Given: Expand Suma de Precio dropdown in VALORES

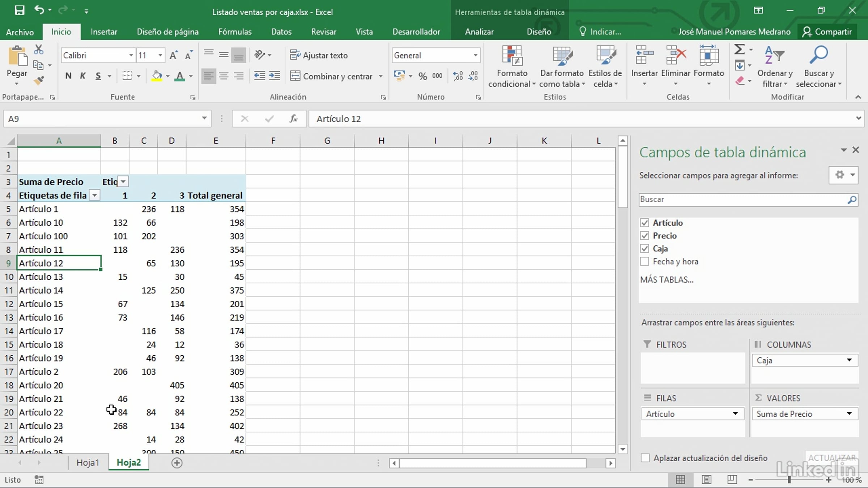Looking at the screenshot, I should (x=849, y=414).
